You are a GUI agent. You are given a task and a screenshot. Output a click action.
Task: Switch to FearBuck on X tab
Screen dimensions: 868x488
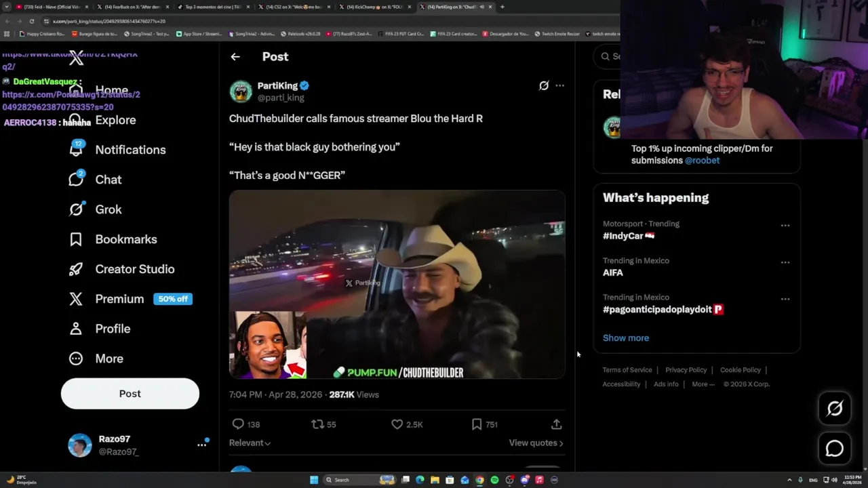[134, 7]
